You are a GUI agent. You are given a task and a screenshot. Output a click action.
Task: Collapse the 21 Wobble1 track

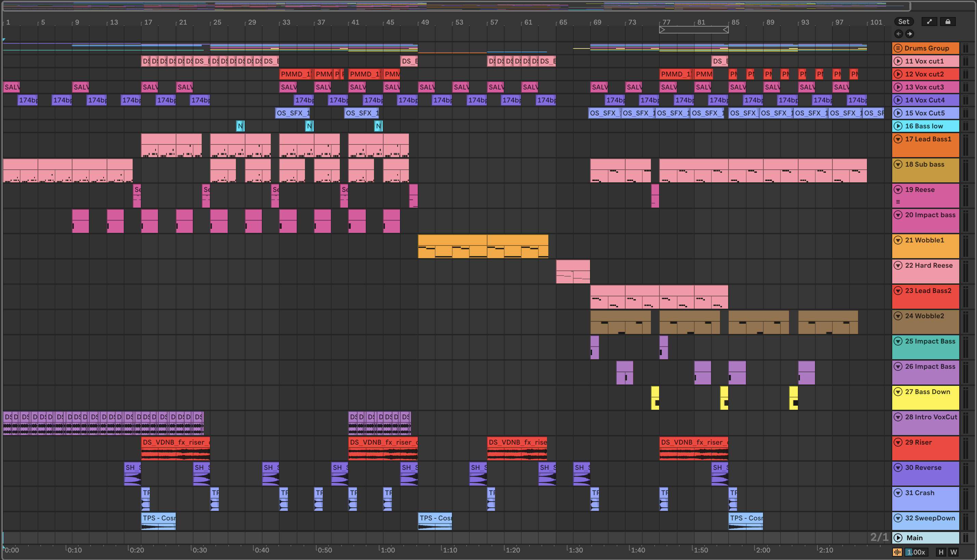(x=898, y=240)
